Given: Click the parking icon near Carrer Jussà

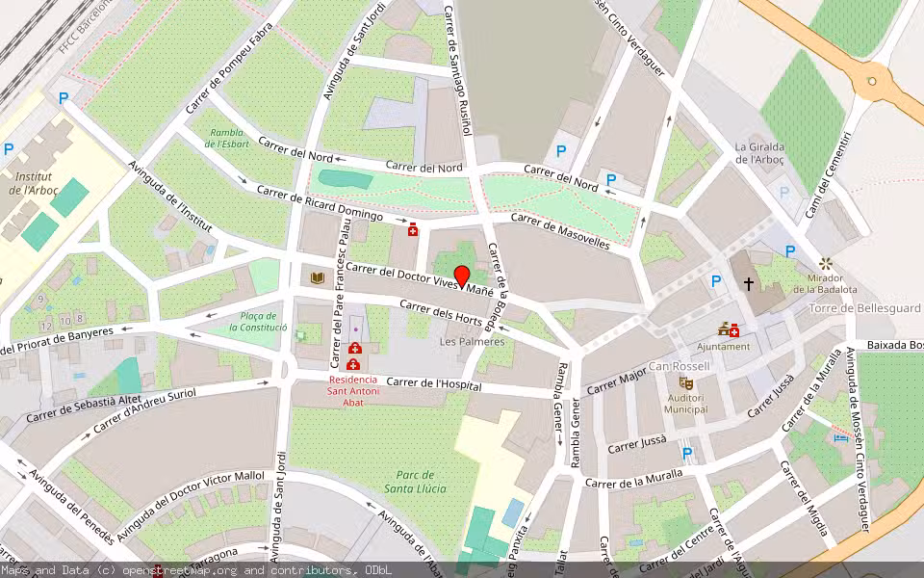Looking at the screenshot, I should coord(686,453).
